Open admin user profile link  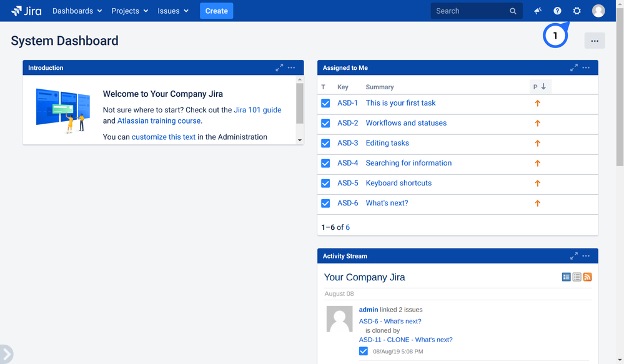coord(369,310)
